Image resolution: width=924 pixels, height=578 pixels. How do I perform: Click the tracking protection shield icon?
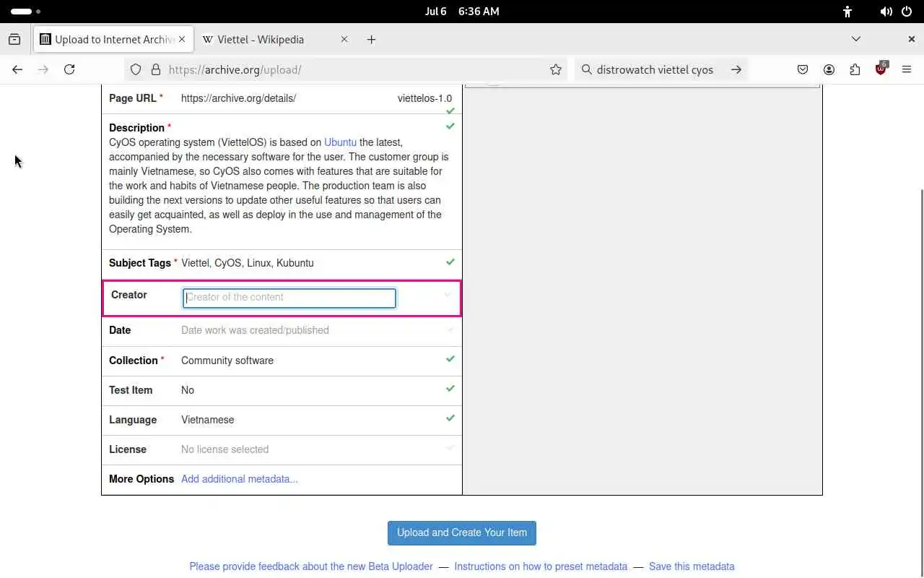[x=136, y=69]
